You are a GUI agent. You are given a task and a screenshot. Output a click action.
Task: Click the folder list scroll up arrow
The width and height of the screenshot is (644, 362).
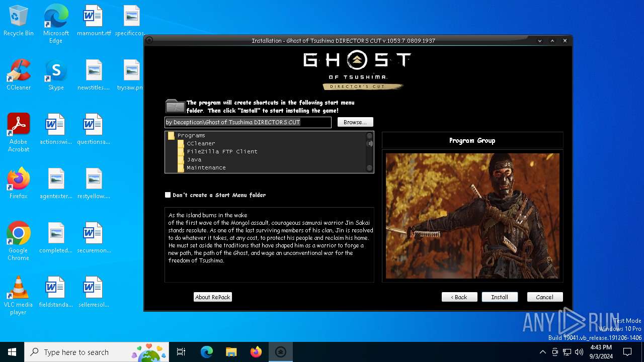(369, 136)
